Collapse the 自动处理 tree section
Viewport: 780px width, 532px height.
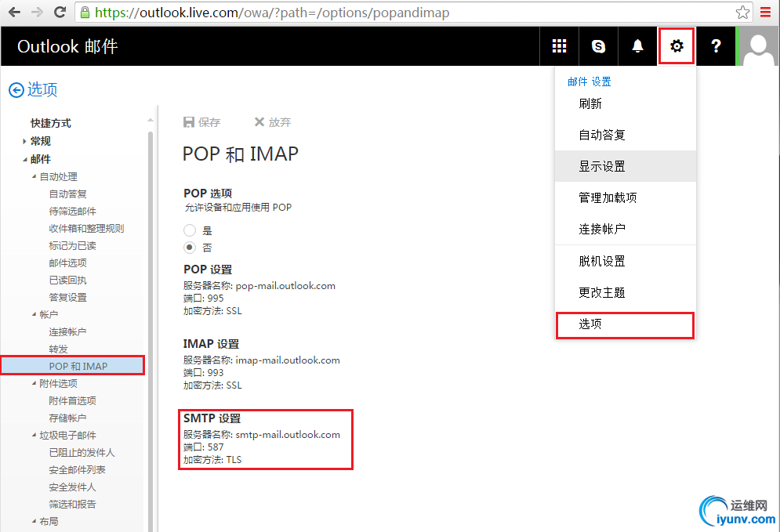34,176
